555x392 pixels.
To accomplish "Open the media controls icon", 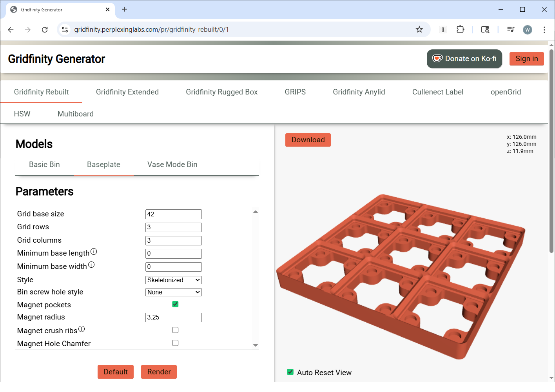I will (x=510, y=29).
